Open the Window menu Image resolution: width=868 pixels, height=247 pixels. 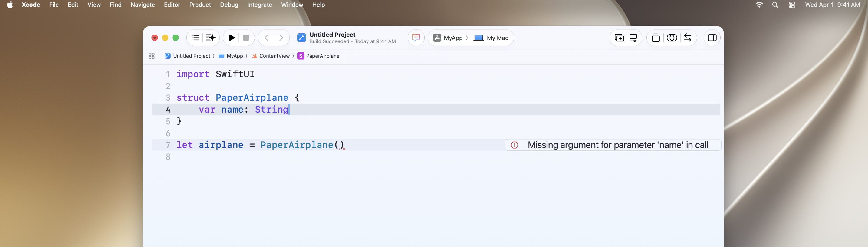click(292, 5)
